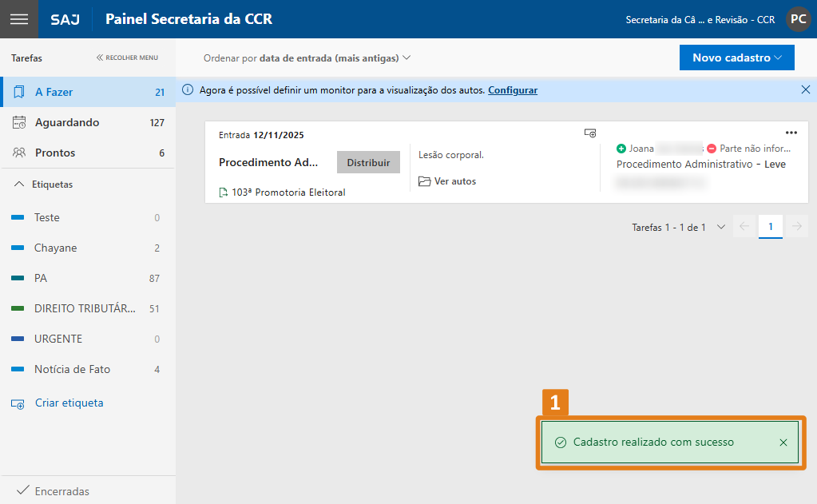Click the PC user avatar
The image size is (817, 504).
[x=798, y=19]
